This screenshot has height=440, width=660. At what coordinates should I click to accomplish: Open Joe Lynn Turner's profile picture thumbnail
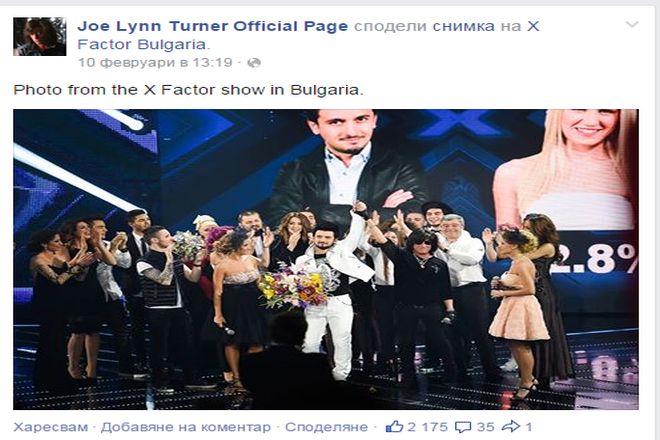40,36
